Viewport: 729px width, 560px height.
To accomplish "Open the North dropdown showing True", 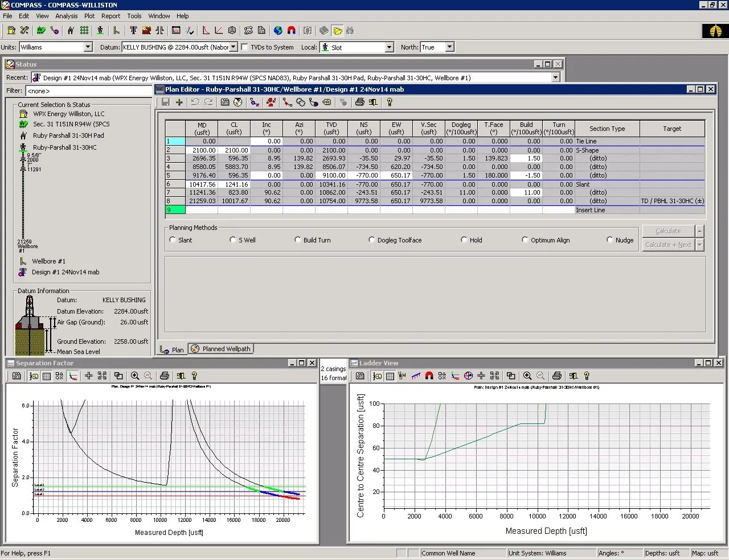I will click(449, 47).
